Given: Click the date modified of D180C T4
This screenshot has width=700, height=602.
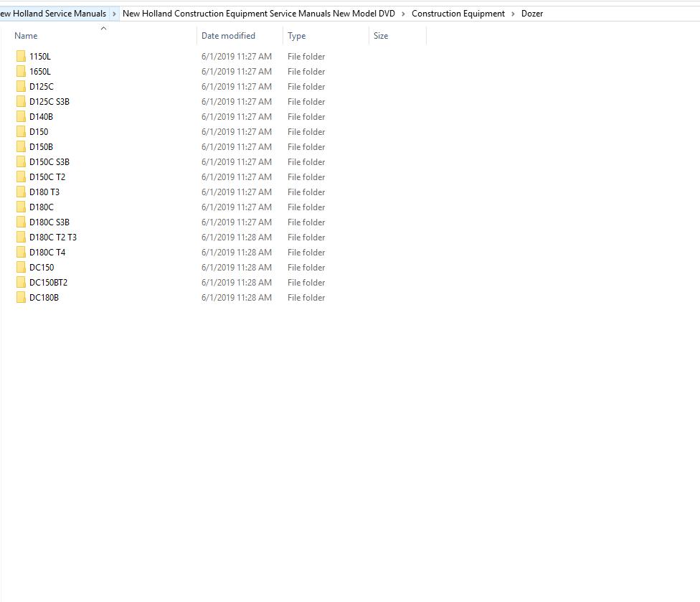Looking at the screenshot, I should click(x=237, y=253).
